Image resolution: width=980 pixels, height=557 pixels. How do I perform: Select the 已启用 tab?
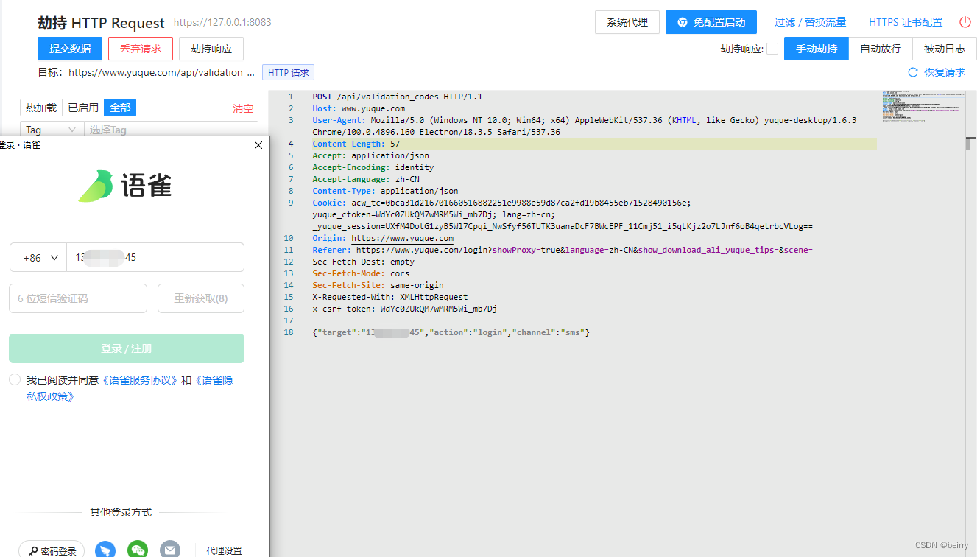pyautogui.click(x=83, y=108)
